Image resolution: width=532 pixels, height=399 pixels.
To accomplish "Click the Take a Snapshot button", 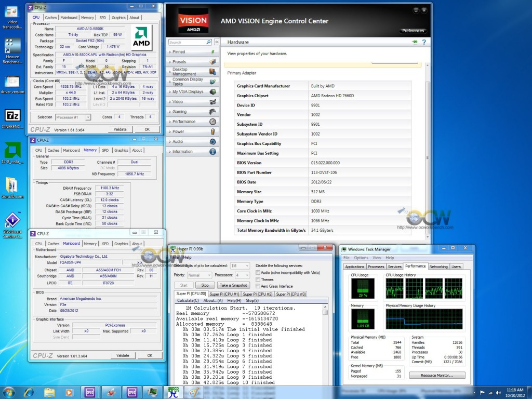I will (233, 285).
